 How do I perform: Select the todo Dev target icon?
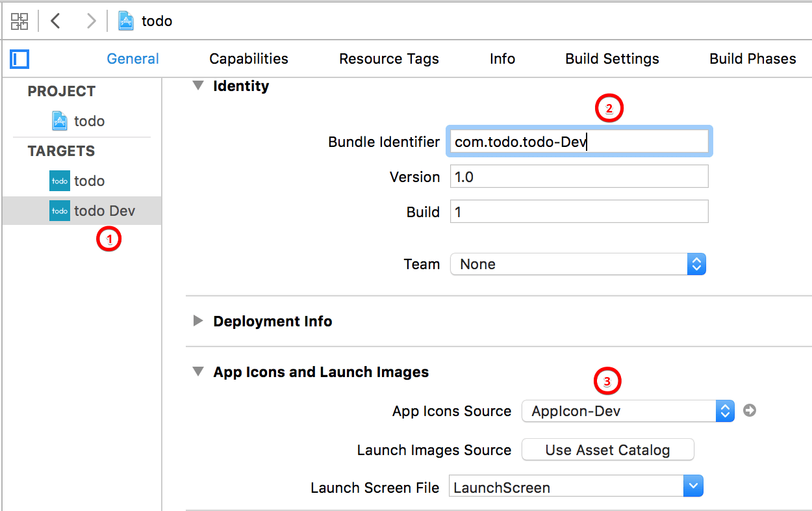coord(59,210)
